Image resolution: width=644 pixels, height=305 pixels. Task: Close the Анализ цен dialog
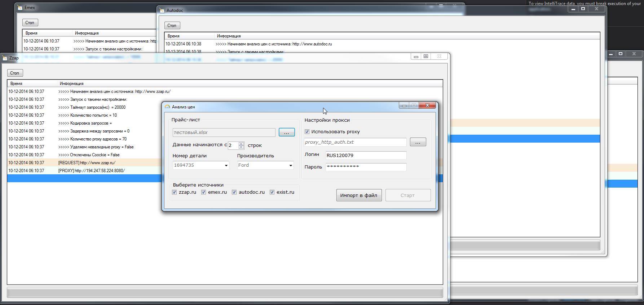(x=427, y=106)
